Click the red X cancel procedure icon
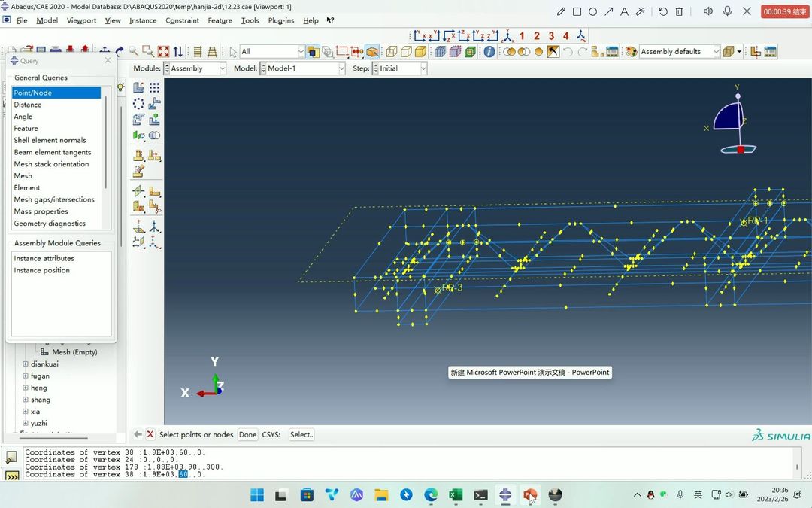Screen dimensions: 812x508 click(150, 434)
